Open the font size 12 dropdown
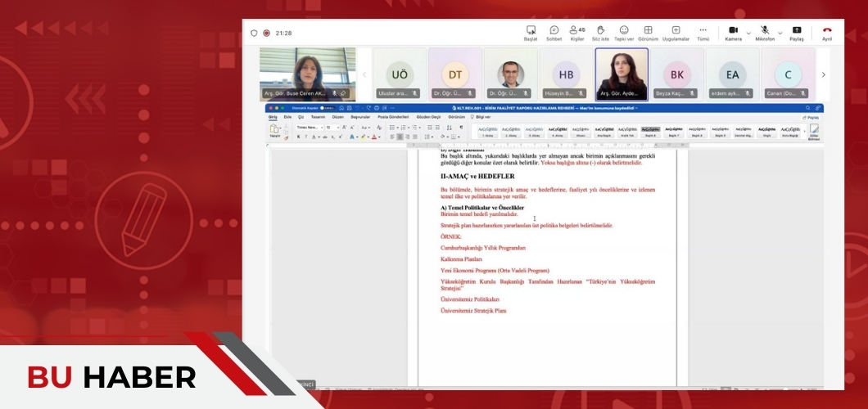Viewport: 868px width, 409px height. tap(332, 128)
